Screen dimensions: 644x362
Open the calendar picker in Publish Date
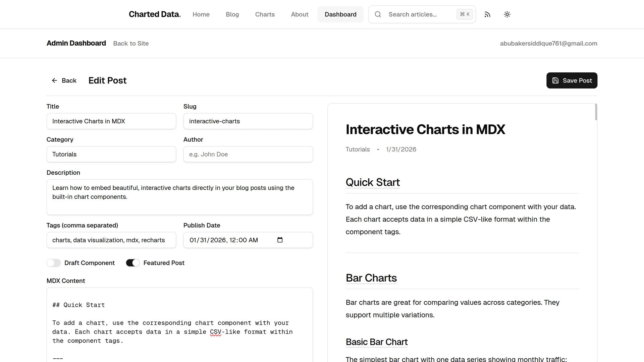(280, 240)
